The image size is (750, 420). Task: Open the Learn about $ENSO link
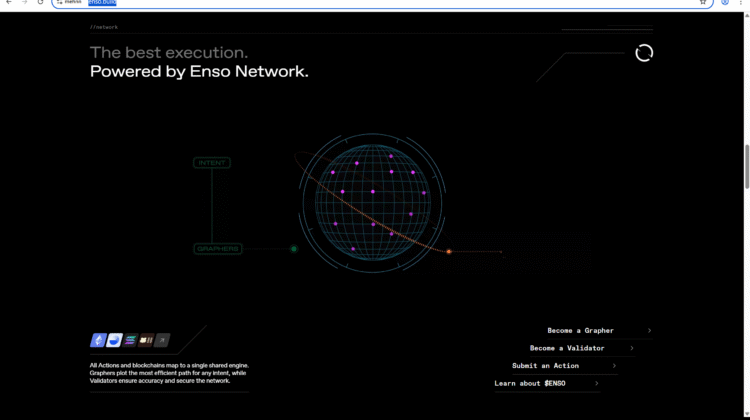click(531, 383)
